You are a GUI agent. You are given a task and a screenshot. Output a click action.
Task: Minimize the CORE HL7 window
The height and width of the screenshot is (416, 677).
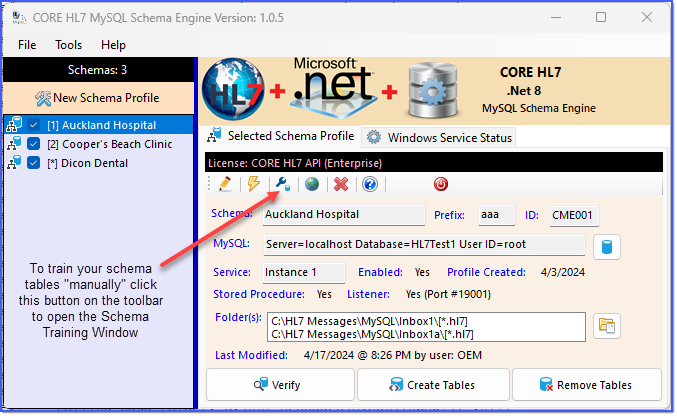point(556,18)
